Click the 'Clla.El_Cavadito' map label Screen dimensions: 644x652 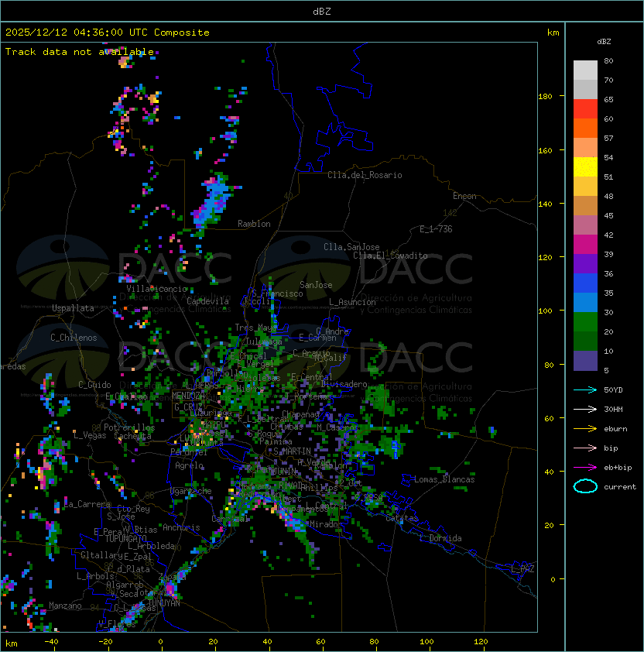390,256
